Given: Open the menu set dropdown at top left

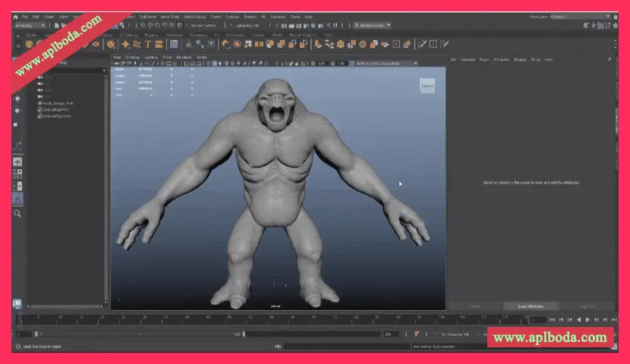Looking at the screenshot, I should tap(30, 25).
